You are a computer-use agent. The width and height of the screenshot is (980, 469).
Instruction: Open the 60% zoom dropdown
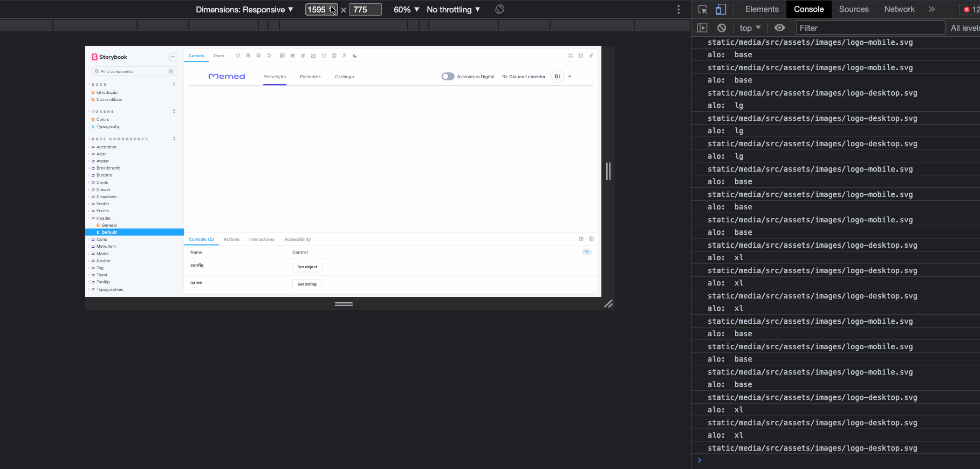point(406,10)
